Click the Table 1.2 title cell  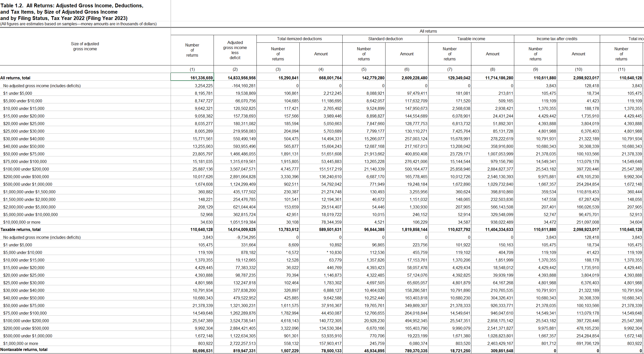tap(72, 12)
